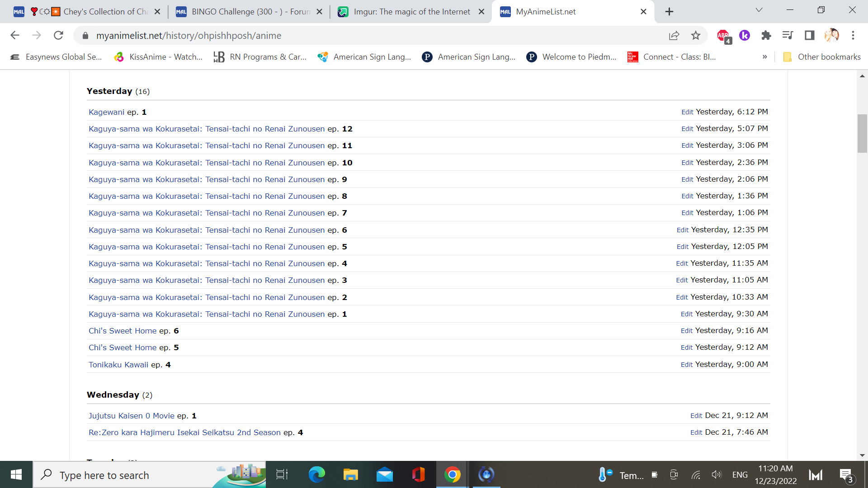Edit Kaguya-sama ep. 1 entry
The height and width of the screenshot is (488, 868).
(x=687, y=314)
